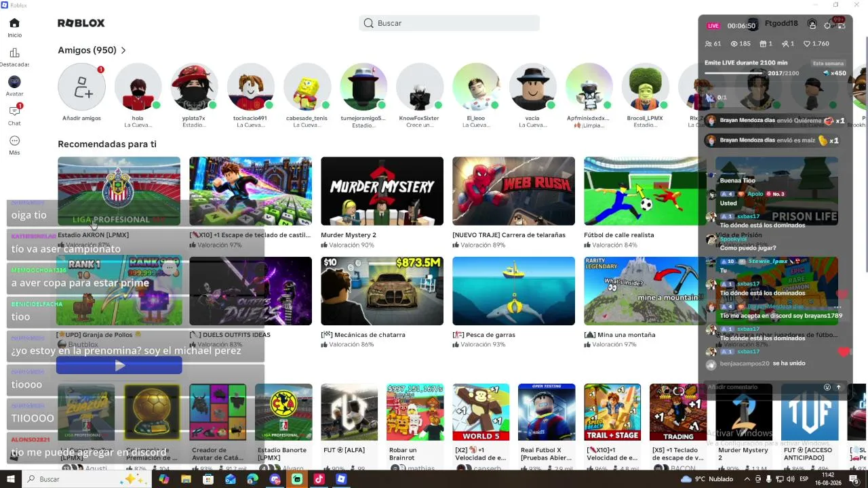
Task: Click the Roblox taskbar icon
Action: pyautogui.click(x=341, y=479)
